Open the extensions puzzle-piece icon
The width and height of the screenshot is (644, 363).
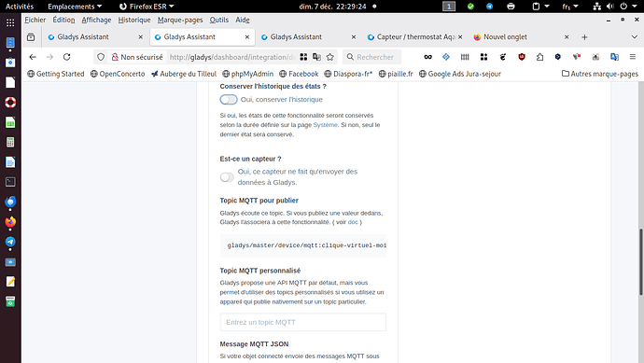coord(539,57)
